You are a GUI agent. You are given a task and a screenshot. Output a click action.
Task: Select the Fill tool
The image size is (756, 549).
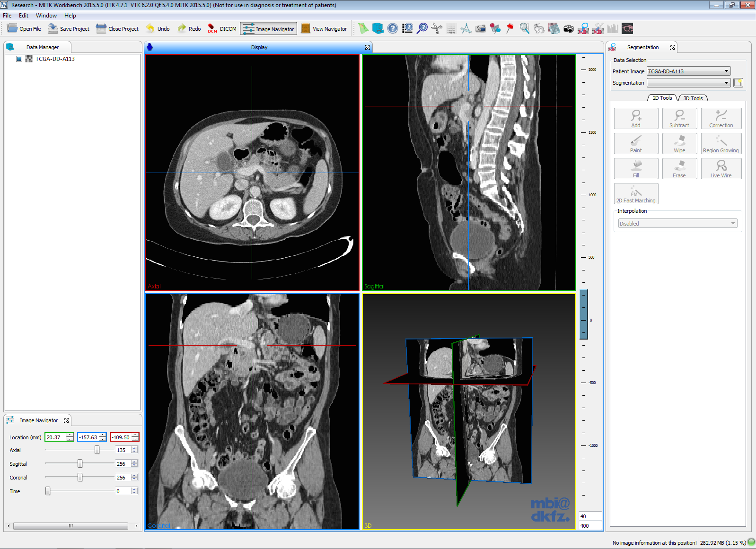point(636,169)
